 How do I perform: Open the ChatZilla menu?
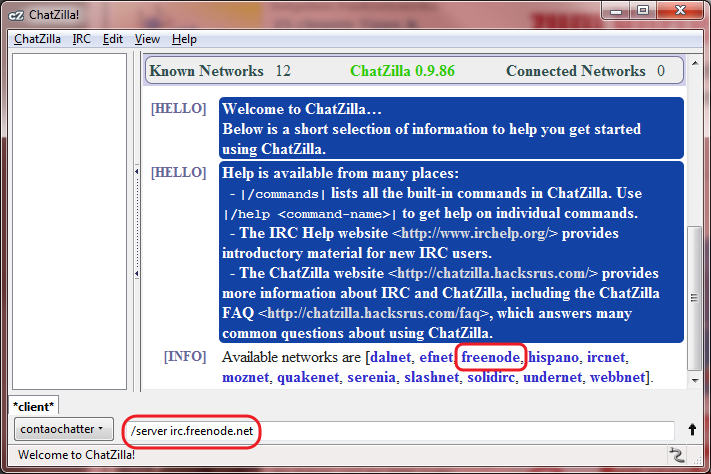tap(38, 39)
